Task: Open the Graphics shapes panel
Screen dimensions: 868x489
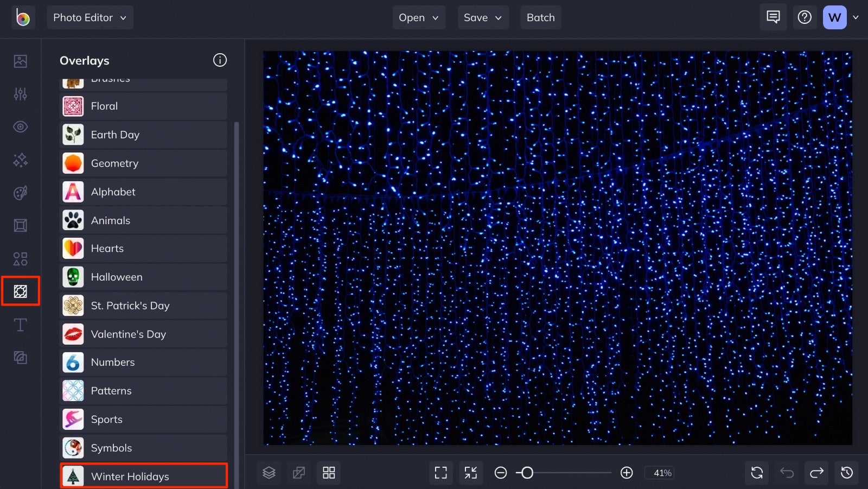Action: coord(20,258)
